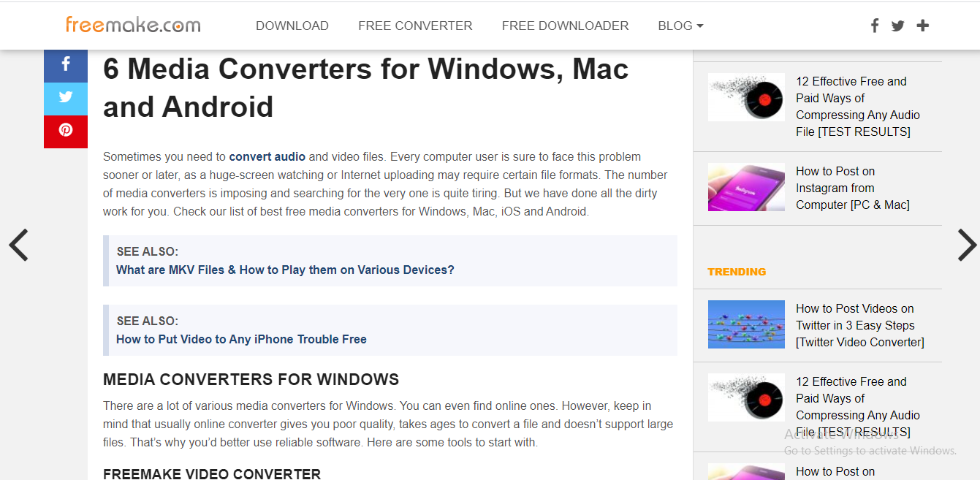Go to the next article arrow
980x480 pixels.
coord(967,245)
